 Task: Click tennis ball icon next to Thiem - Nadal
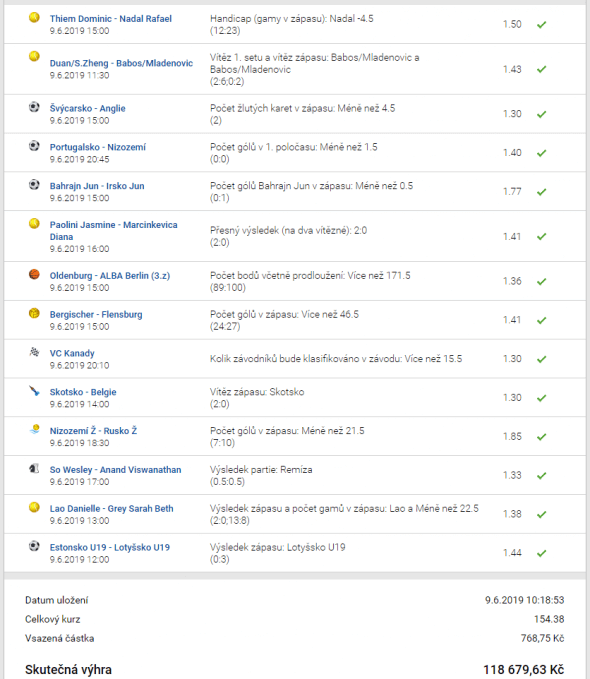[x=34, y=18]
